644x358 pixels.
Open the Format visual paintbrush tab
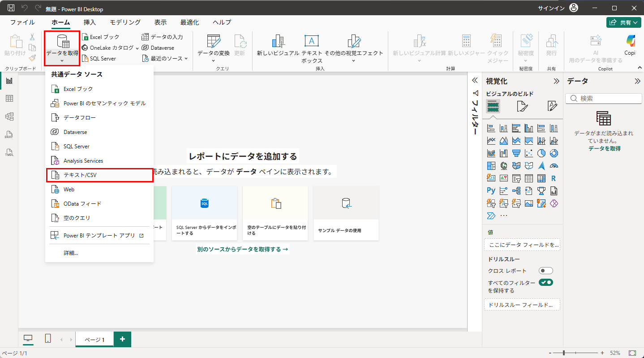pos(522,106)
